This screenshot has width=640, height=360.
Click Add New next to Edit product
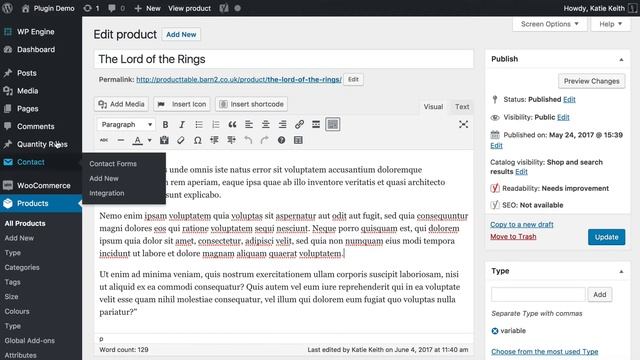pos(181,35)
